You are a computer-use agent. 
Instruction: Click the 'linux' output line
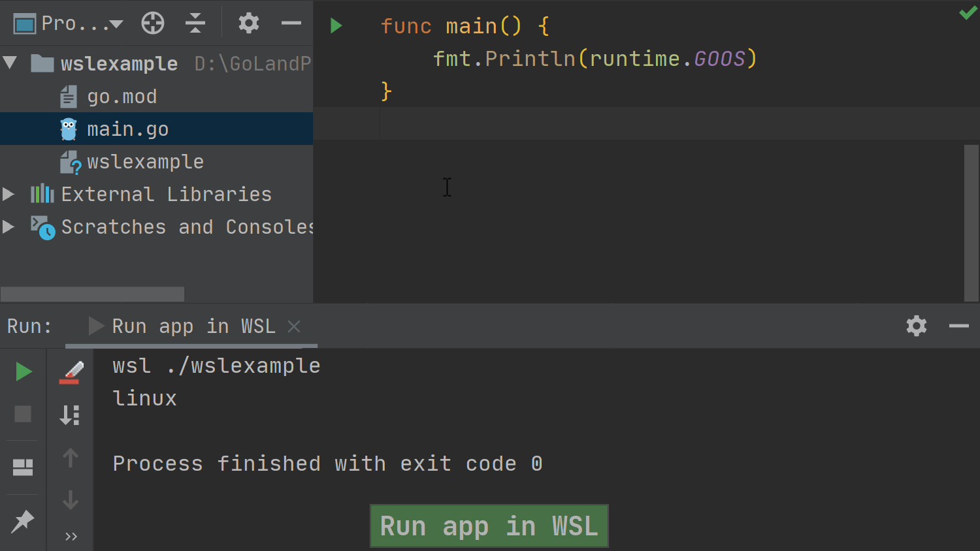click(x=144, y=398)
